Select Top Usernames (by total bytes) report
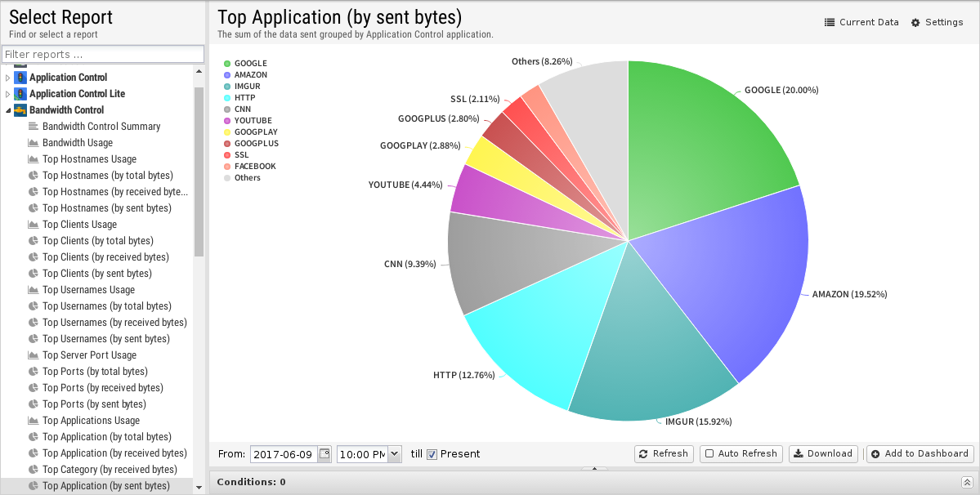The image size is (980, 495). click(x=107, y=305)
